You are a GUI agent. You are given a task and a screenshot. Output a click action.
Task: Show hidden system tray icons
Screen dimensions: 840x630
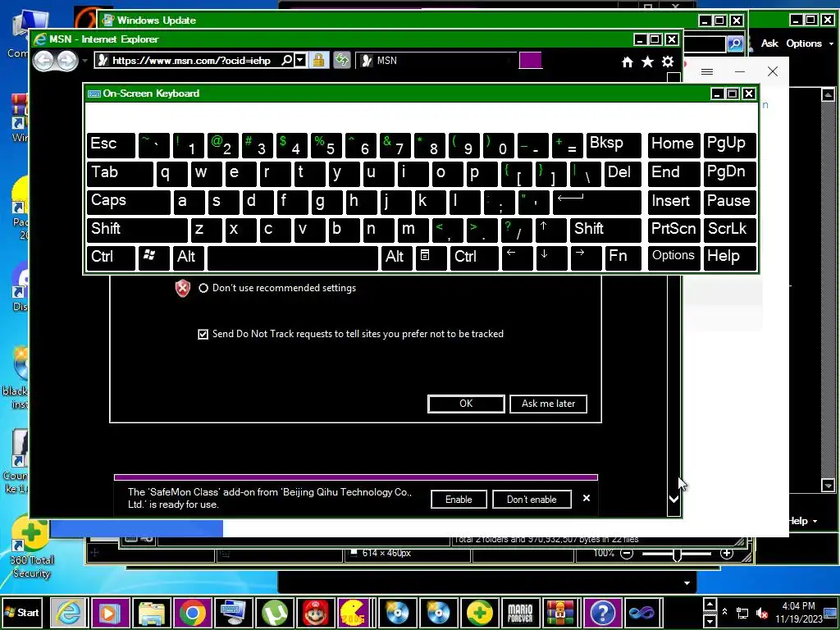724,611
